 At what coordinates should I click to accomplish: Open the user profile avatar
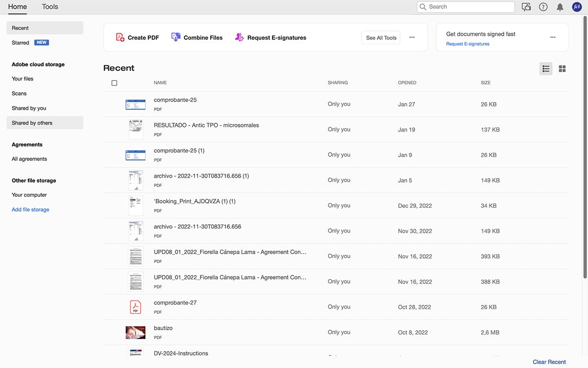[x=577, y=7]
